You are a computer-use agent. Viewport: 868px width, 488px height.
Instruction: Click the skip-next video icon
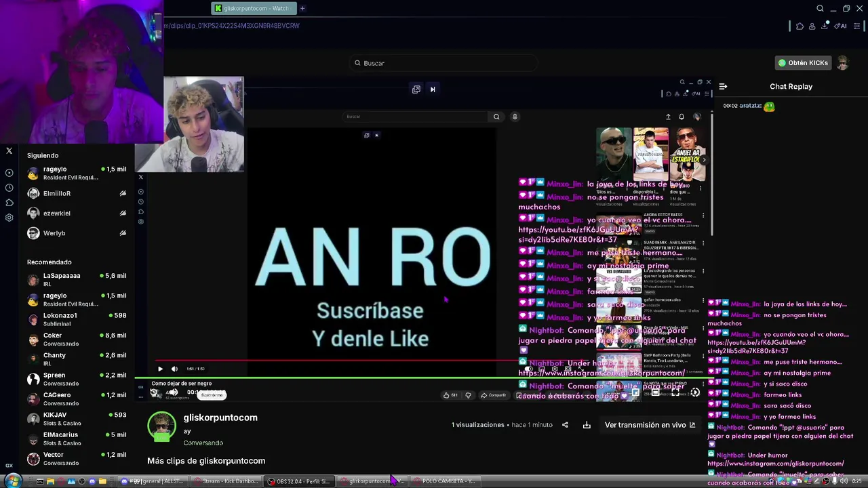tap(433, 89)
